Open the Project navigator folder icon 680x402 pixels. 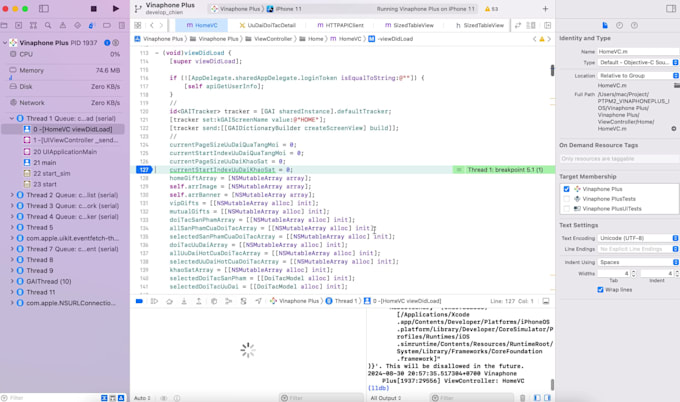tap(4, 26)
